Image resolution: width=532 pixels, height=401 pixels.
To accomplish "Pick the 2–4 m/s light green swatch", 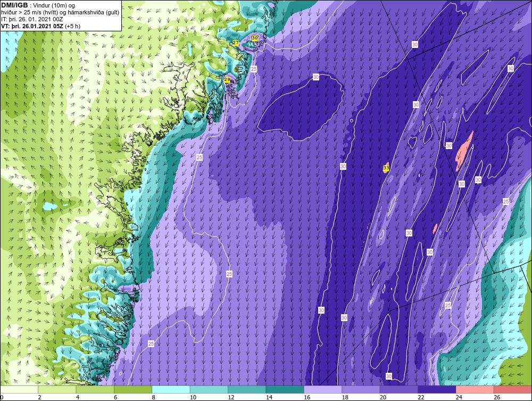I will [57, 389].
